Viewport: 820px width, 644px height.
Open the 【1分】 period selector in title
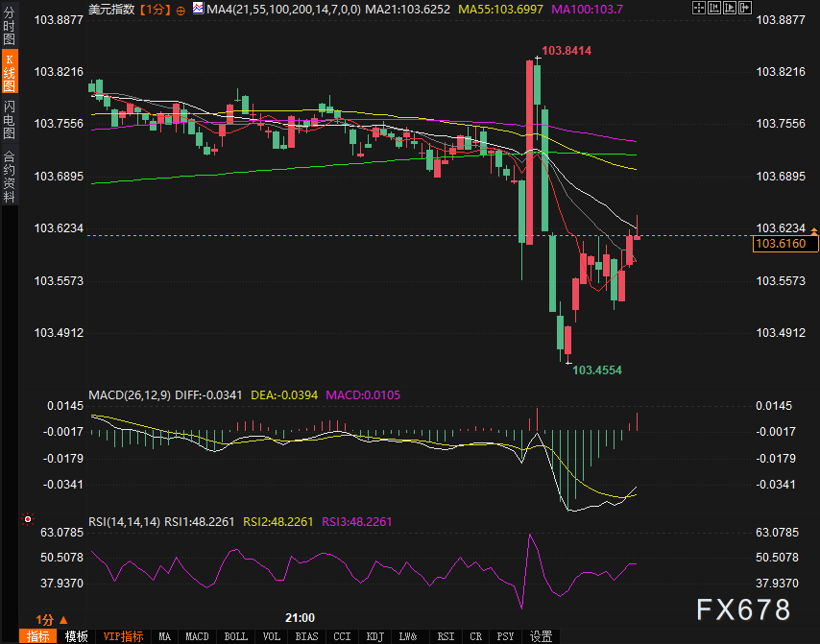pos(155,10)
